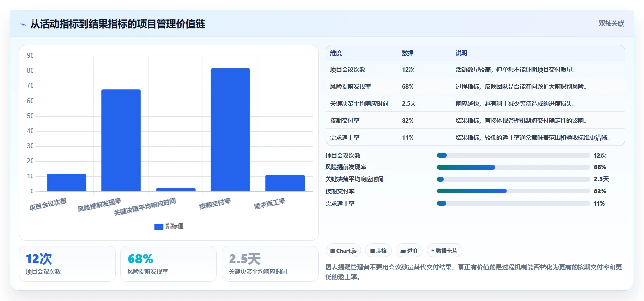Click the 90 y-axis label
The height and width of the screenshot is (301, 644).
point(30,56)
